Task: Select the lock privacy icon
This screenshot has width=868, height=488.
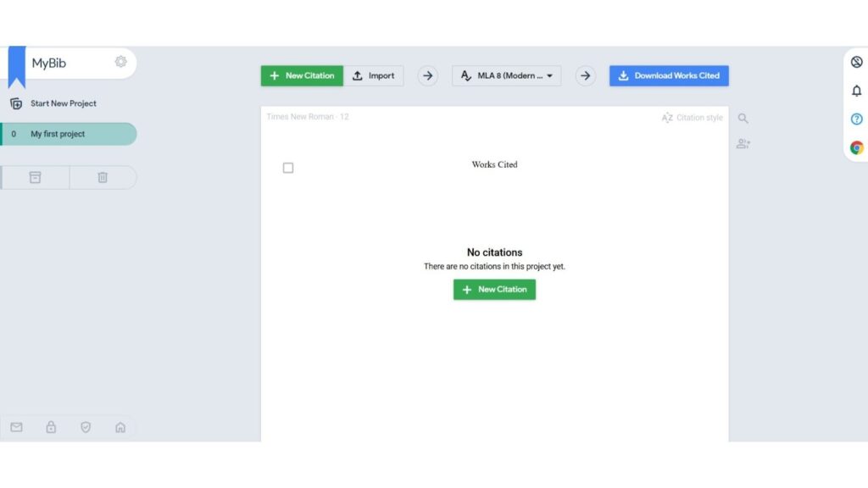Action: (51, 428)
